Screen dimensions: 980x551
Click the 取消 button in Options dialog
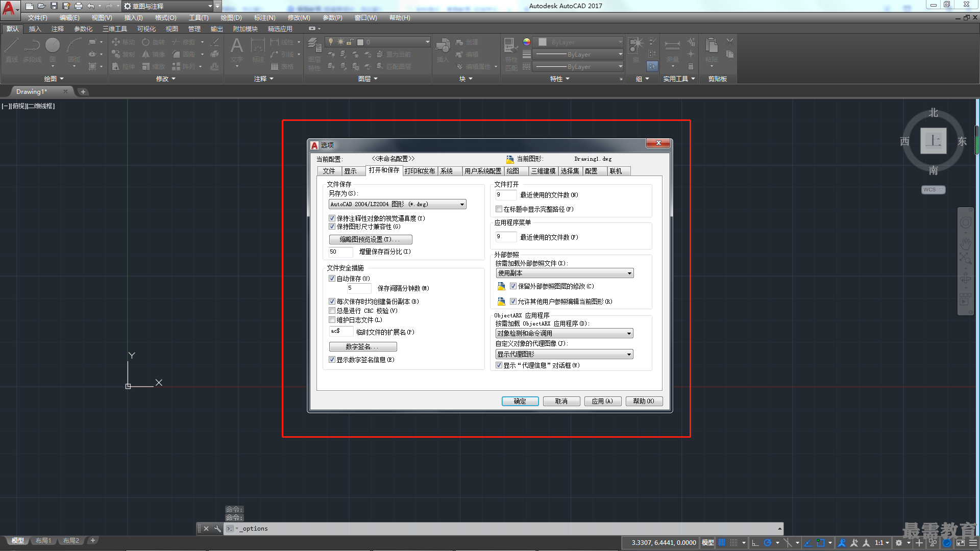pyautogui.click(x=561, y=402)
